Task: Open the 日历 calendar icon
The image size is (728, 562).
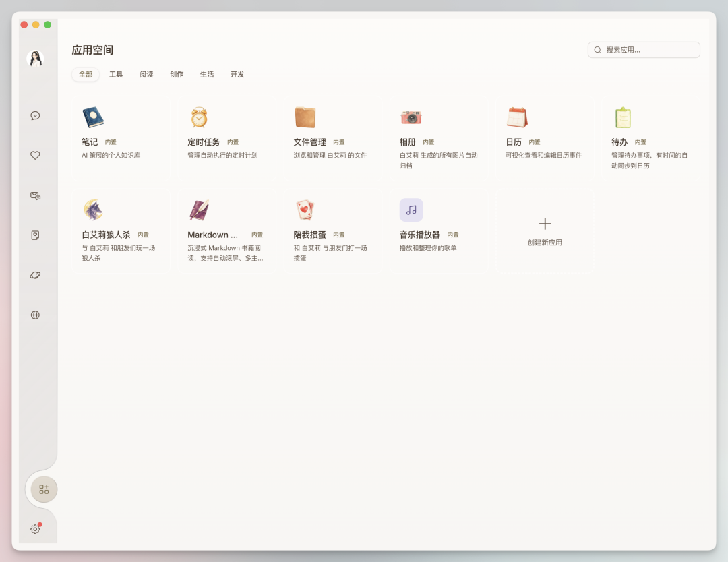Action: click(517, 117)
